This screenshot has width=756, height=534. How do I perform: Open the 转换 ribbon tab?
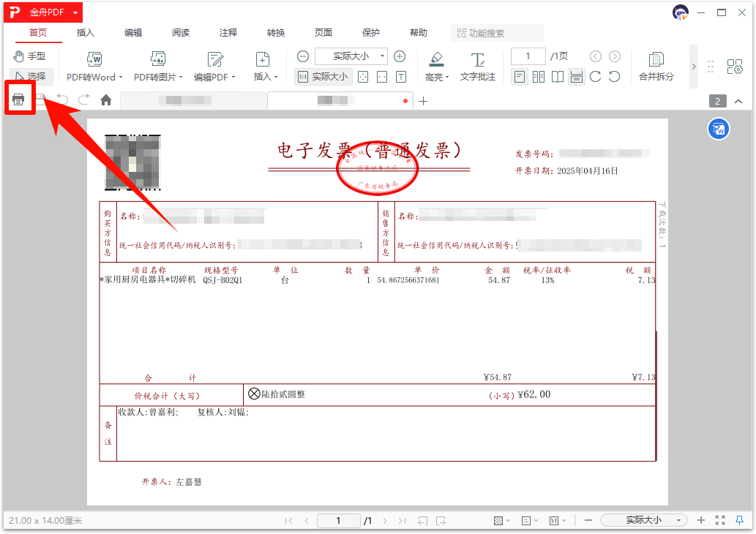pyautogui.click(x=276, y=32)
